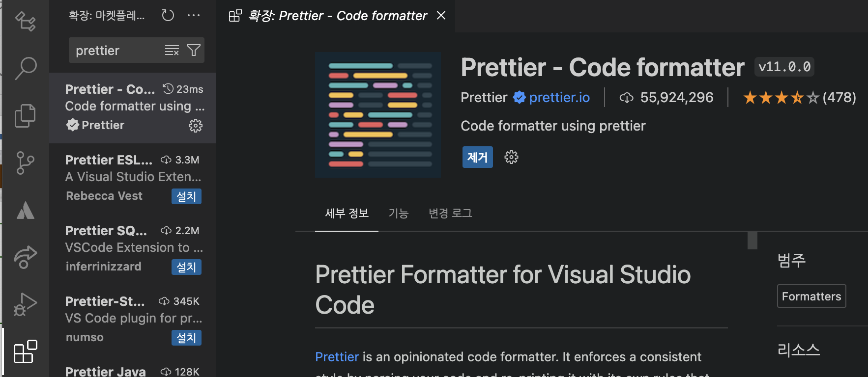The width and height of the screenshot is (868, 377).
Task: Open the Source Control view
Action: tap(26, 162)
